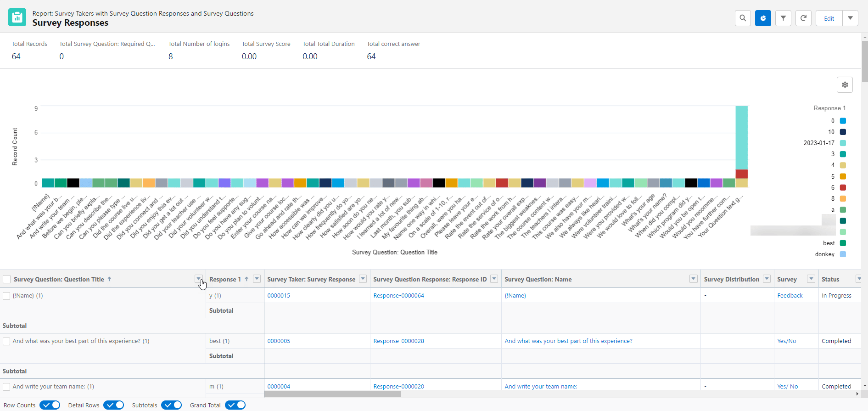The image size is (868, 411).
Task: Expand Survey Distribution column dropdown
Action: pos(766,279)
